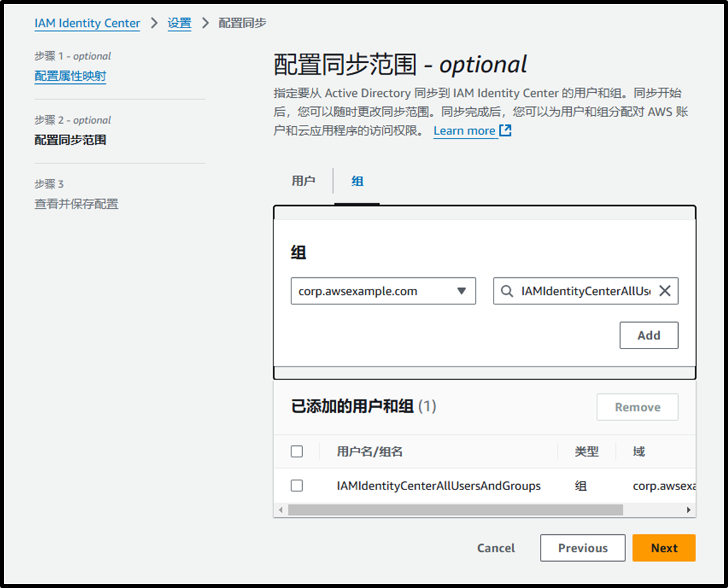Click the Add button
The image size is (728, 588).
[649, 336]
